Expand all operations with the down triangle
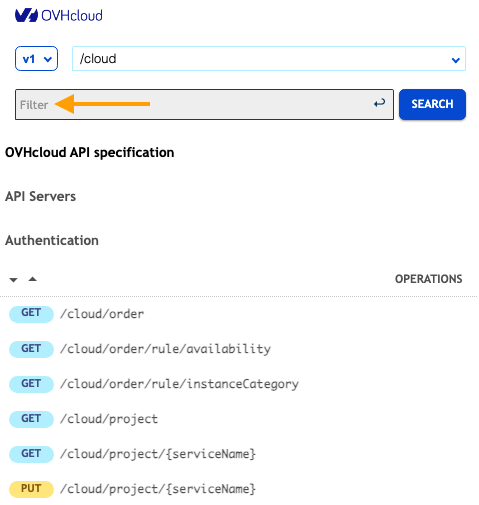Image resolution: width=479 pixels, height=505 pixels. [x=13, y=280]
